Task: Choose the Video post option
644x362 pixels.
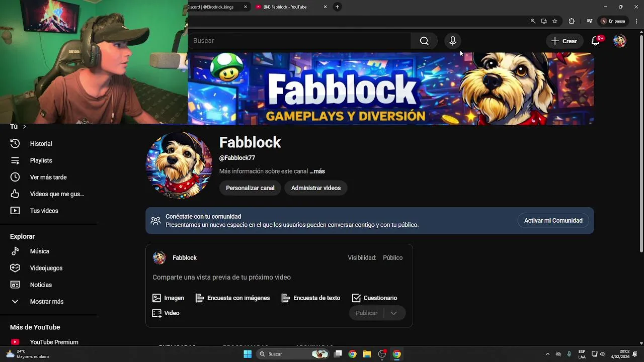Action: 166,313
